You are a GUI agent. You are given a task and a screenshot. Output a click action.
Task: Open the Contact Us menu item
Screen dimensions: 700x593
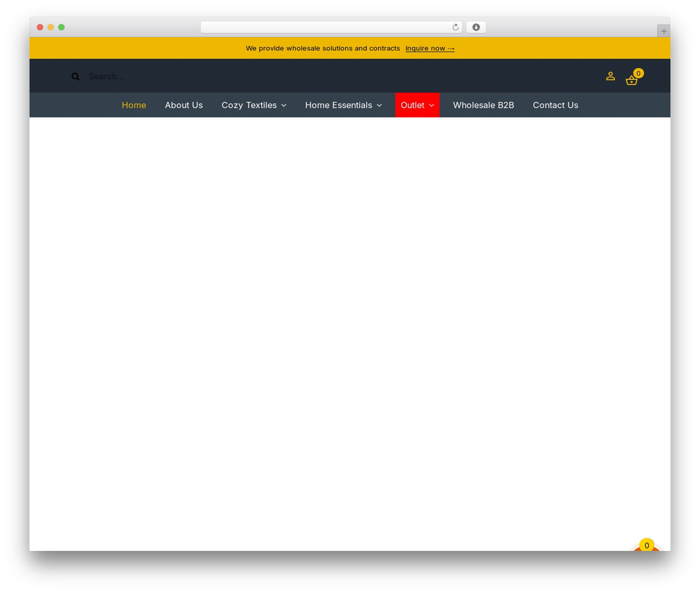[556, 105]
